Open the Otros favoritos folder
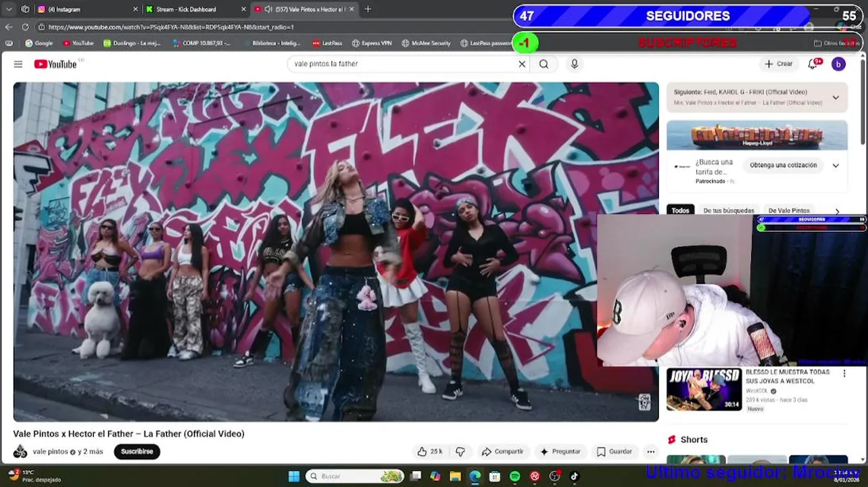868x487 pixels. (837, 43)
